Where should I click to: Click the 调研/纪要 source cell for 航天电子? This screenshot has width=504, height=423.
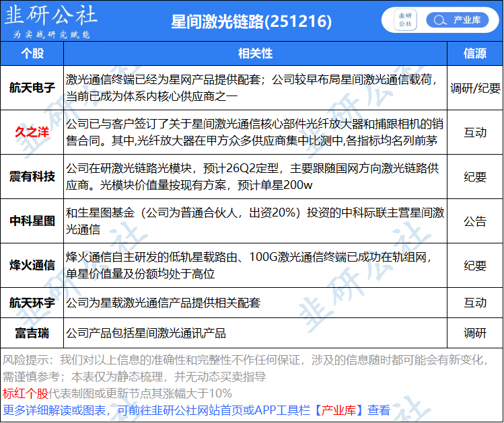[x=475, y=88]
